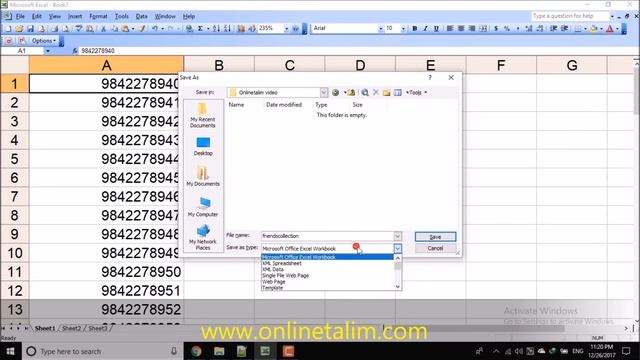Screen dimensions: 640x360
Task: Go to My Computer place
Action: coord(203,207)
